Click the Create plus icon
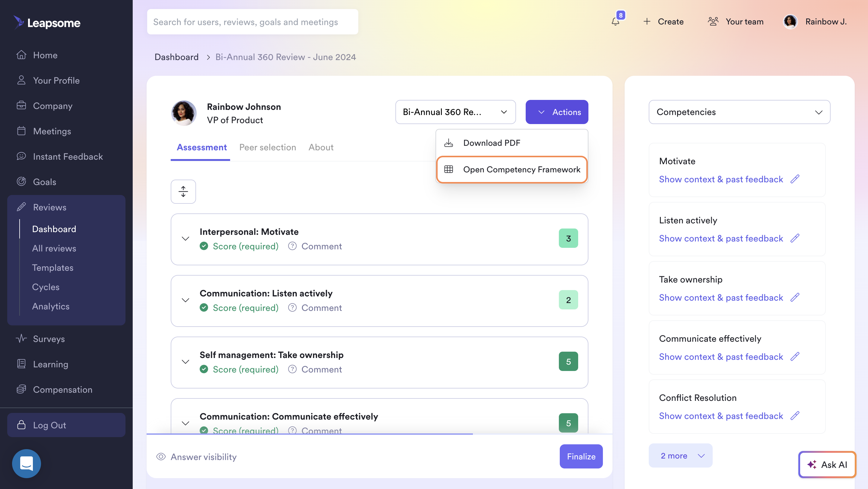Image resolution: width=868 pixels, height=489 pixels. (x=647, y=22)
